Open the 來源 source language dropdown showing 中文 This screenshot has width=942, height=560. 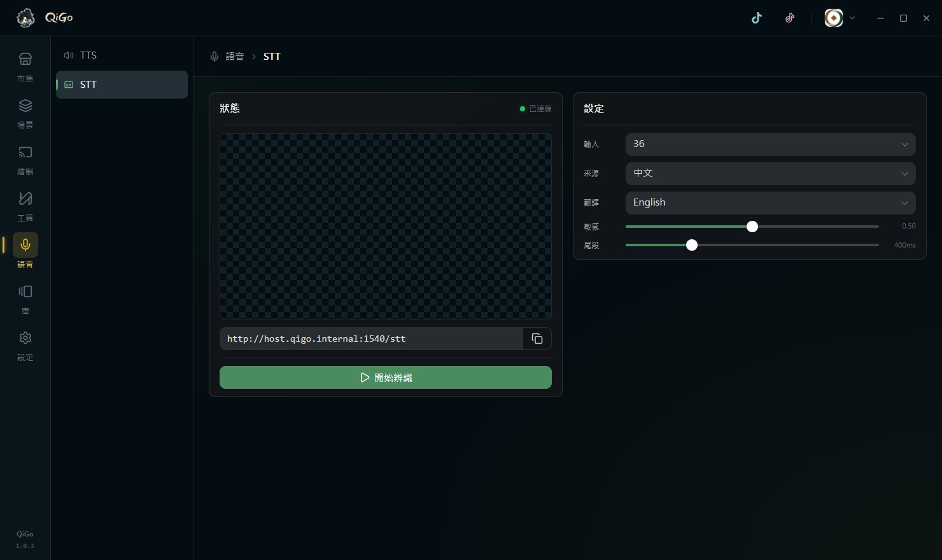tap(770, 174)
